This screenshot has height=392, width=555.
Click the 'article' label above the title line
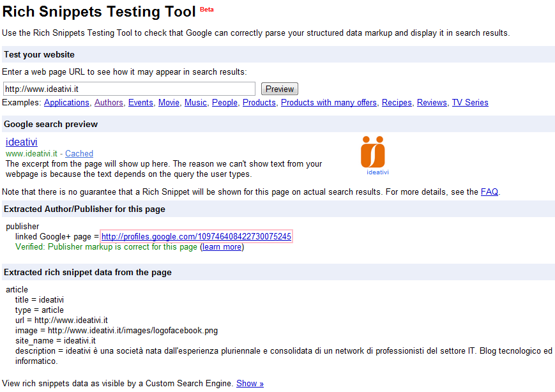click(x=17, y=289)
